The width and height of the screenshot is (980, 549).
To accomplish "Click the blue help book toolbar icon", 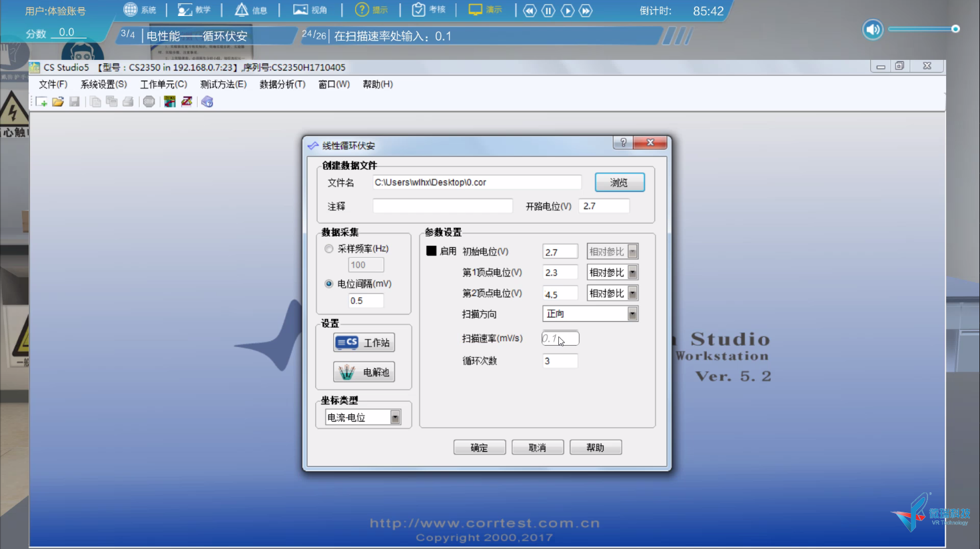I will [x=207, y=101].
